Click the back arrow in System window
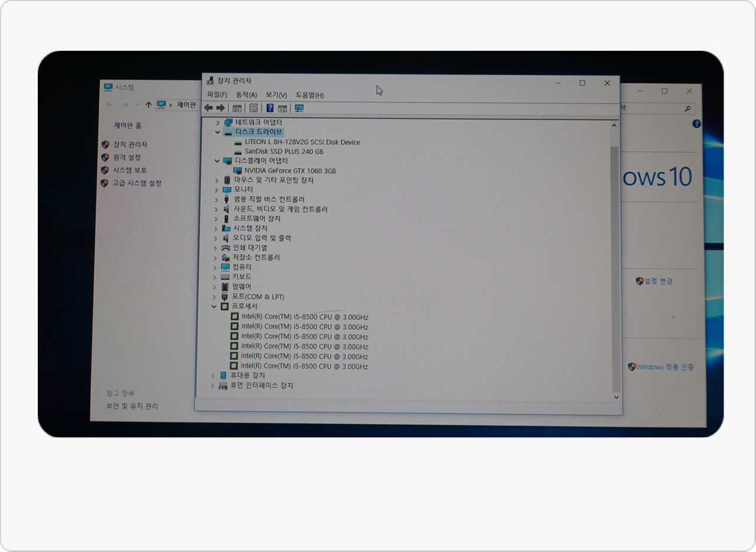The width and height of the screenshot is (756, 552). (109, 105)
